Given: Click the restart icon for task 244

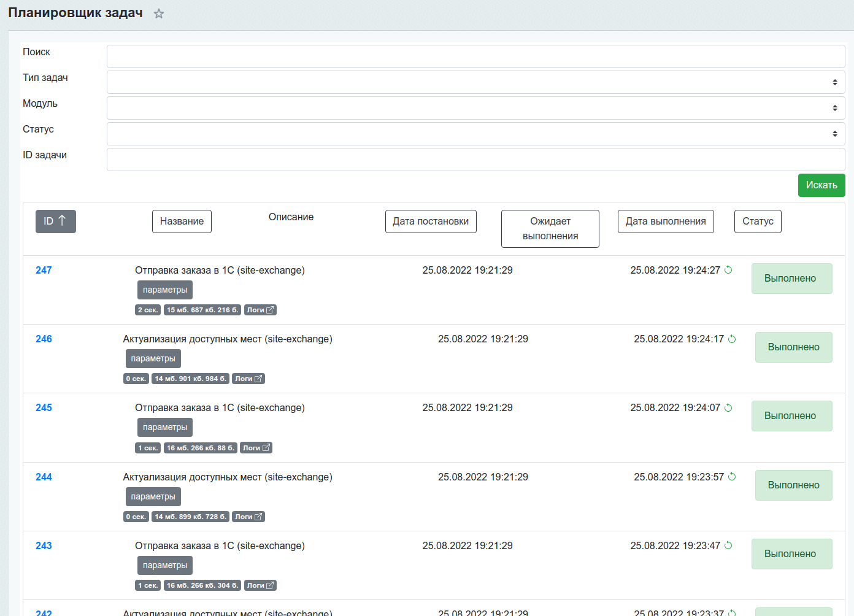Looking at the screenshot, I should coord(732,477).
